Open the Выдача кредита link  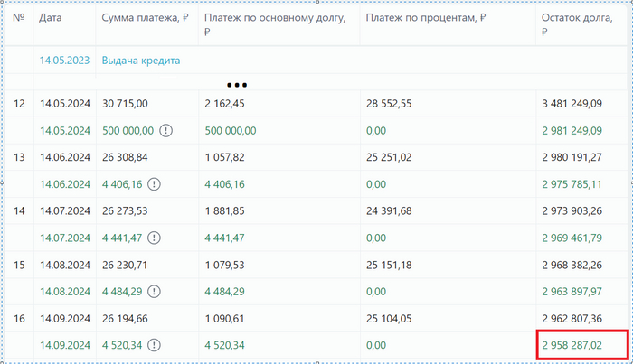(141, 61)
